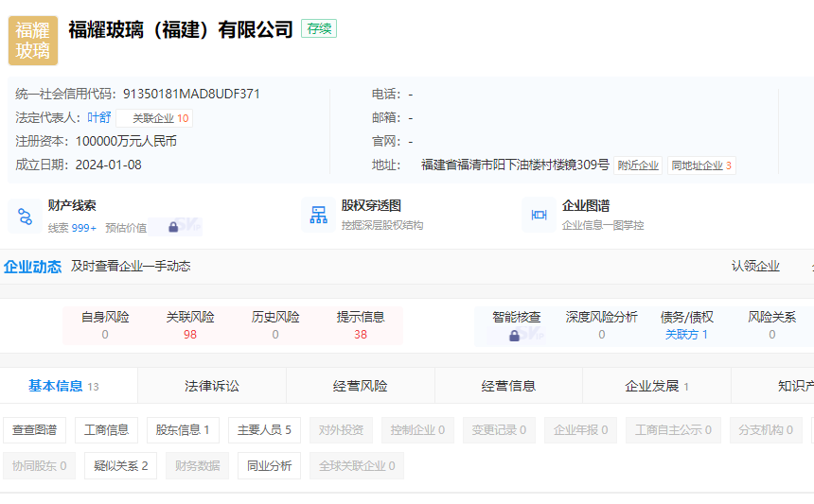This screenshot has height=504, width=814.
Task: Open 历史风险 0 entry
Action: coord(275,325)
